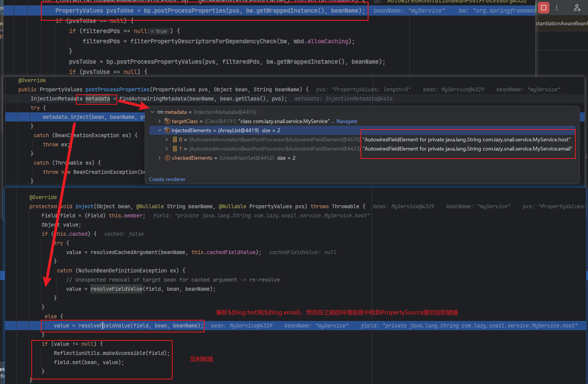Expand the targetClass node
The height and width of the screenshot is (384, 588).
tap(160, 121)
